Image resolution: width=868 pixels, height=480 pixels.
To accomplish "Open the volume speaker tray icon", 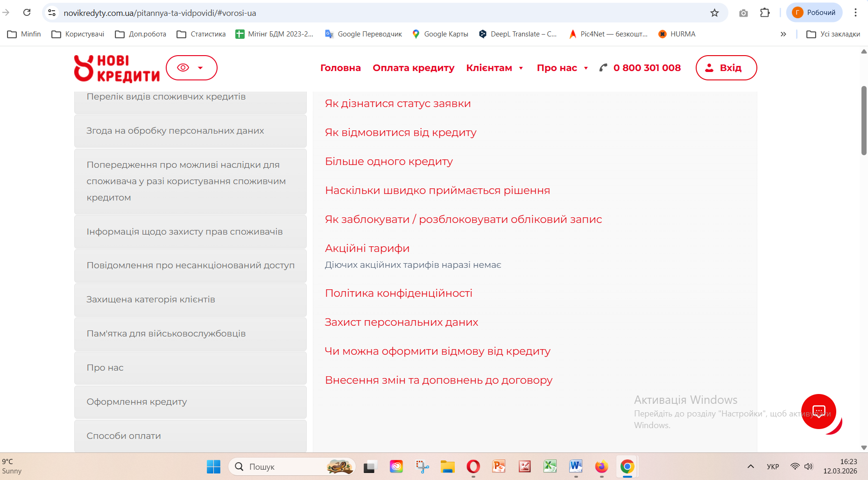I will (x=809, y=466).
